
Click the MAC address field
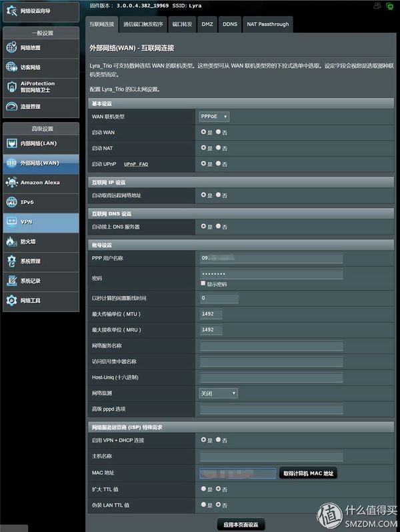click(x=237, y=473)
